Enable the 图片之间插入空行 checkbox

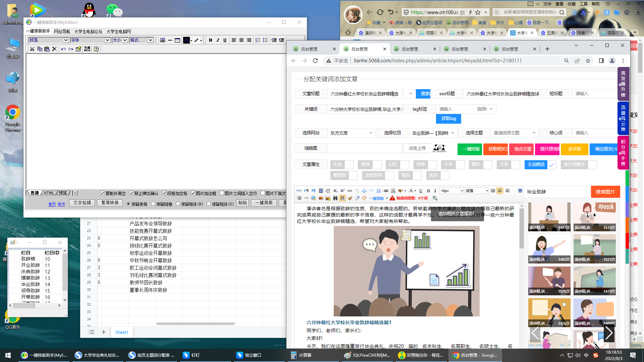[x=222, y=193]
